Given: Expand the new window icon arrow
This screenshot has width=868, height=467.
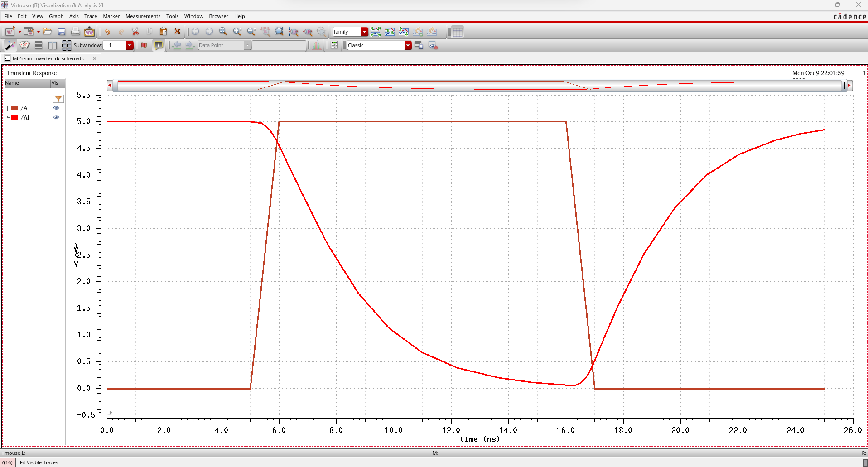Looking at the screenshot, I should [x=19, y=32].
